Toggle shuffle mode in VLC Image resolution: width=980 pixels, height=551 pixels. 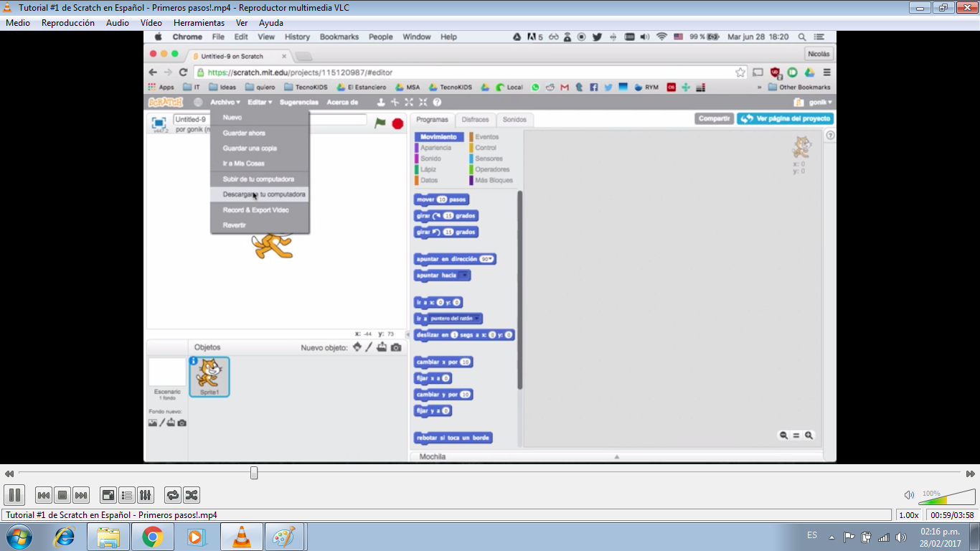tap(192, 495)
